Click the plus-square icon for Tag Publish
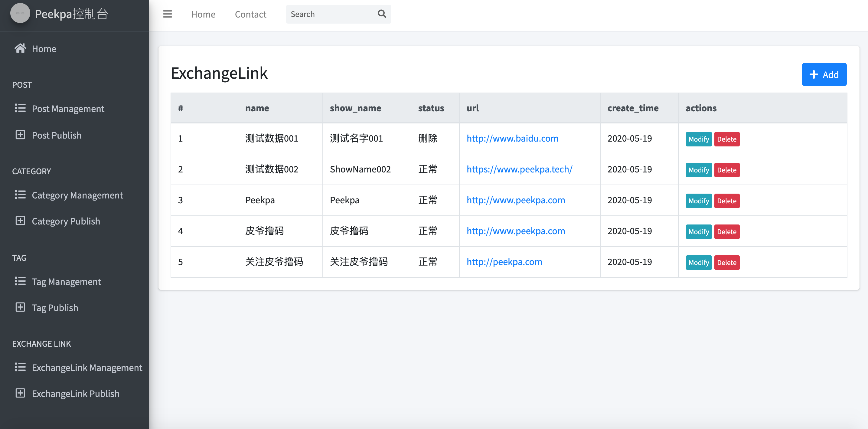 [x=20, y=307]
